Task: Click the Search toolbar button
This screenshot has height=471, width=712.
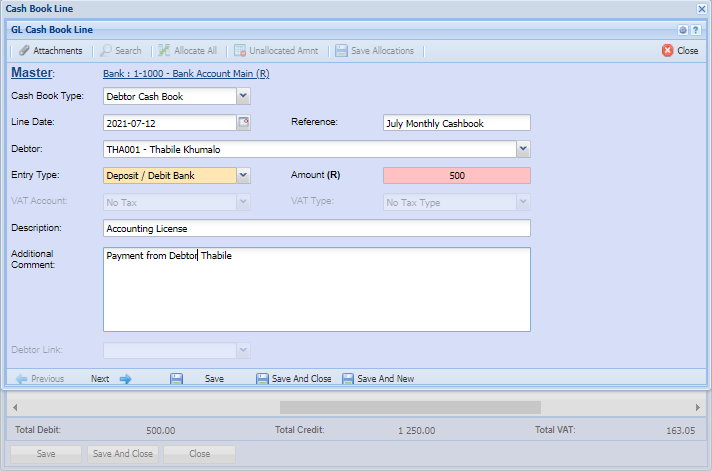Action: pyautogui.click(x=120, y=50)
